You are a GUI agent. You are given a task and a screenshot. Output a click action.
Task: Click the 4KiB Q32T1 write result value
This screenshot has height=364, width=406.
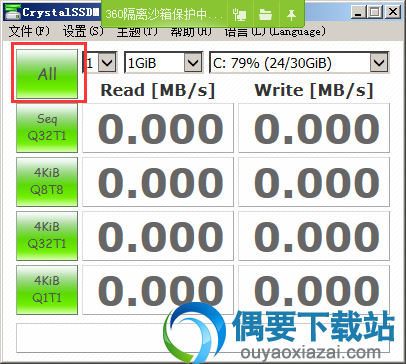[x=314, y=236]
